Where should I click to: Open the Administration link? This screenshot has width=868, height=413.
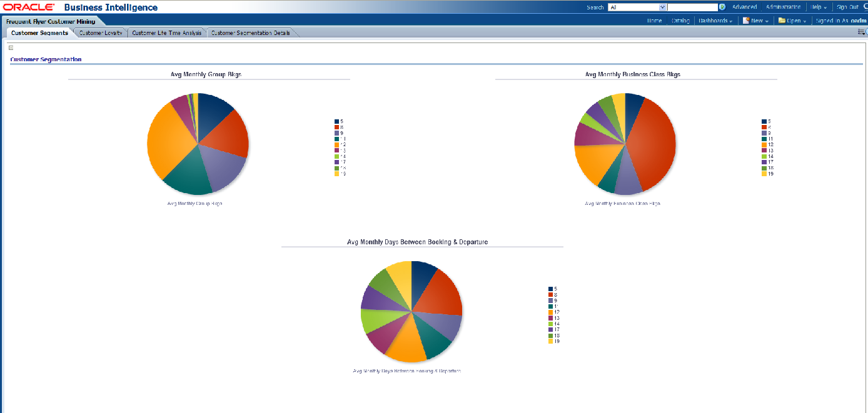pyautogui.click(x=783, y=7)
